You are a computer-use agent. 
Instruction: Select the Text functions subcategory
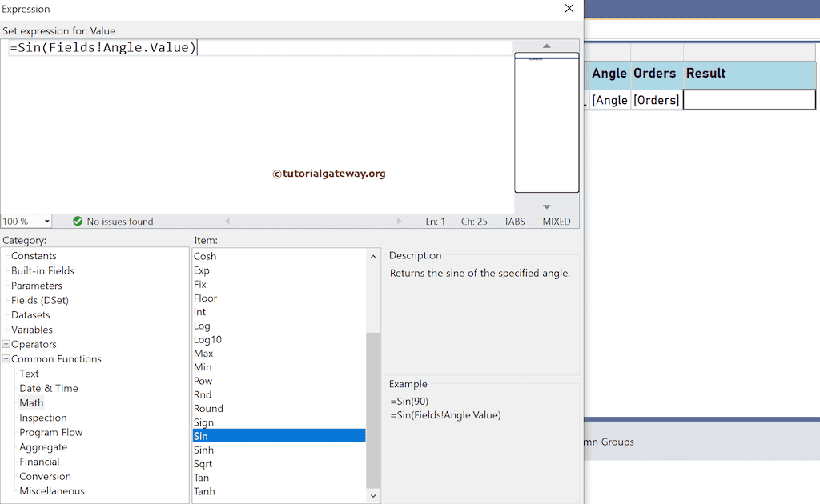(30, 374)
